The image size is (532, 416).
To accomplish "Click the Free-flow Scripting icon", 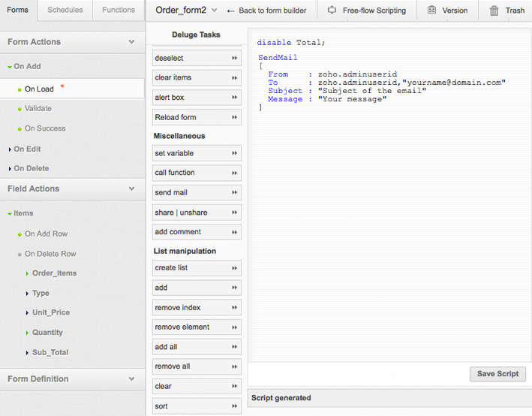I will pos(332,11).
